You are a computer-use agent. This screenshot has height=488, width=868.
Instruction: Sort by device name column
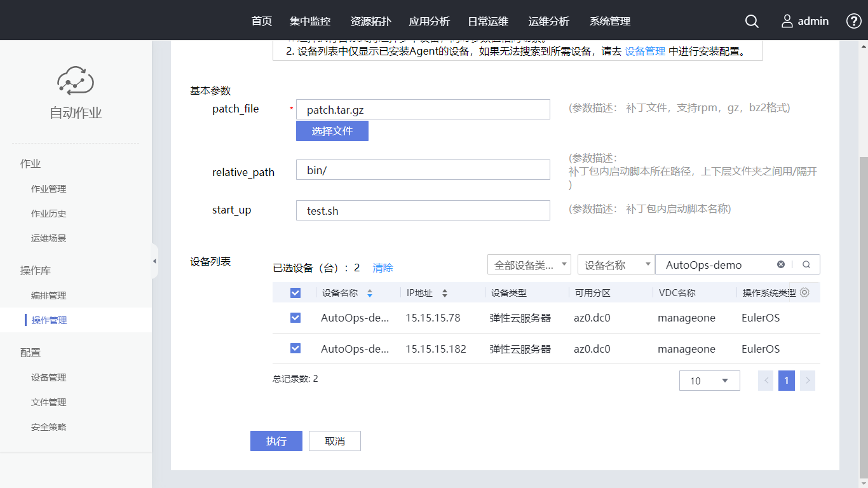pyautogui.click(x=370, y=294)
